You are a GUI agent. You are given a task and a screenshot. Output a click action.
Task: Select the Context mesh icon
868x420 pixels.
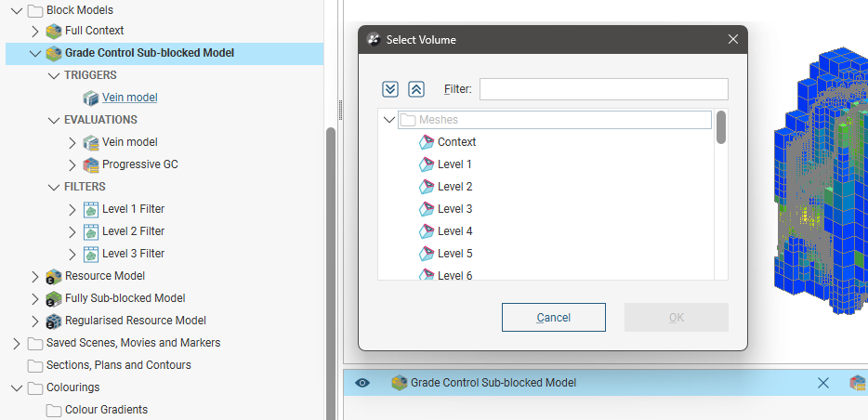[x=427, y=142]
